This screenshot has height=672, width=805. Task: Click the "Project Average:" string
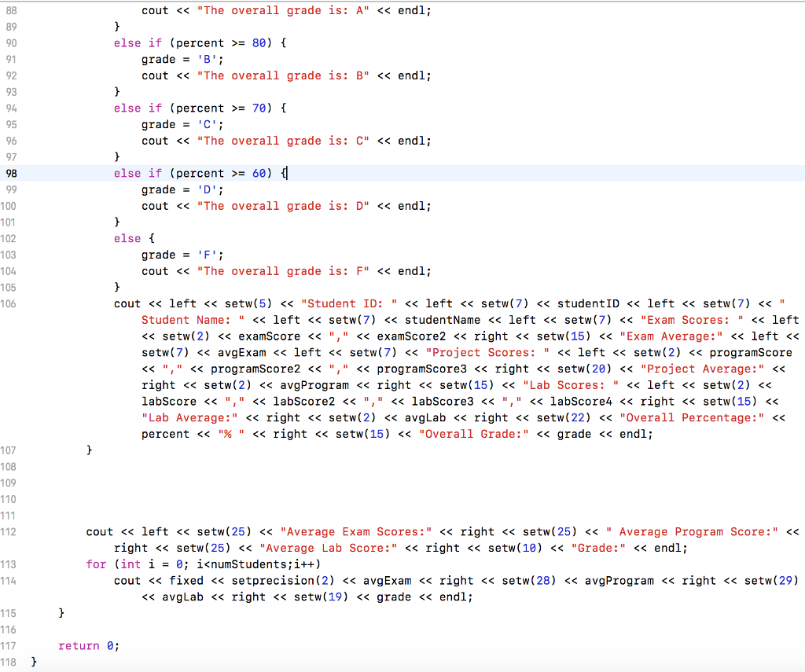[702, 369]
